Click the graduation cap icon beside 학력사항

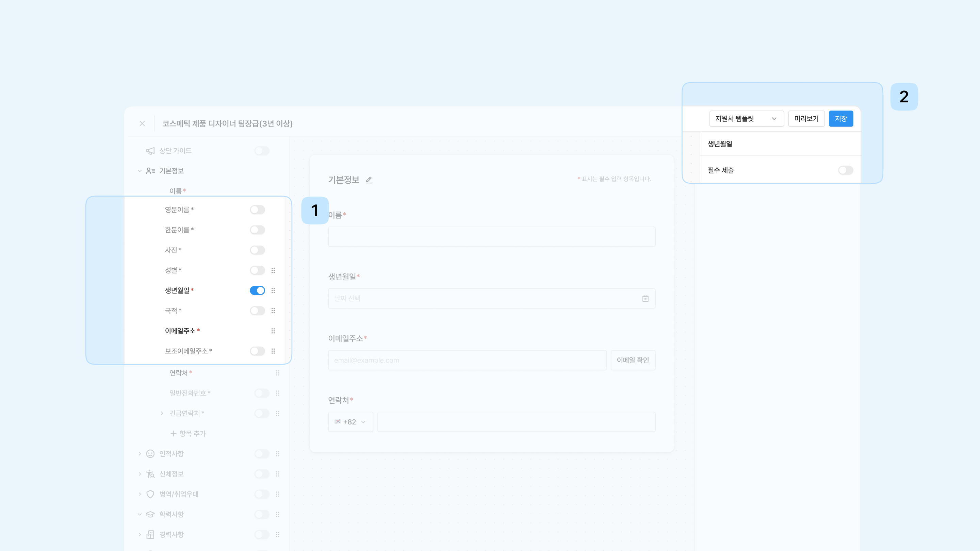coord(150,514)
